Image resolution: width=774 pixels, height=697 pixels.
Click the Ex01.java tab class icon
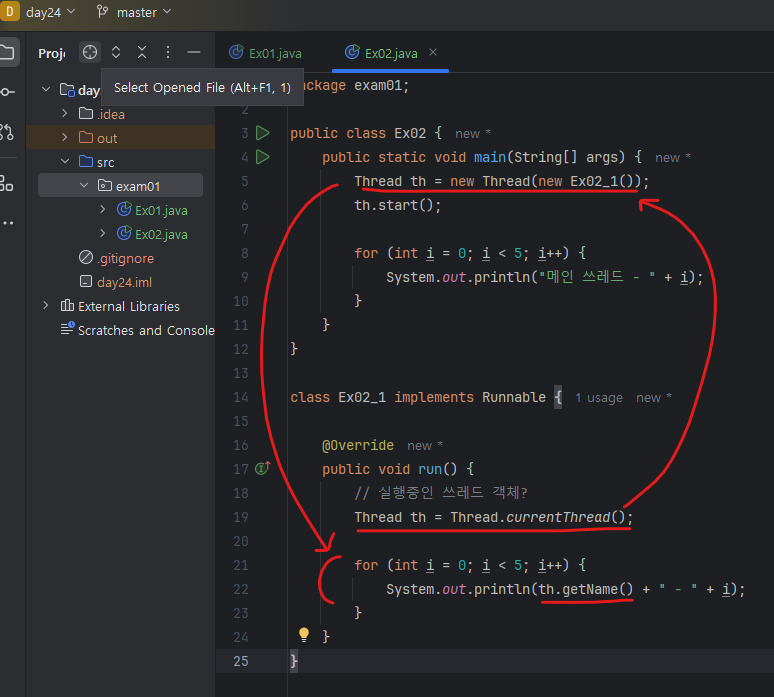[236, 52]
